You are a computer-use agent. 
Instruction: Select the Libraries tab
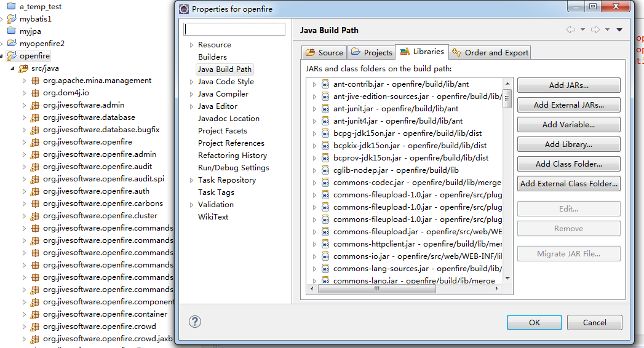pyautogui.click(x=422, y=51)
